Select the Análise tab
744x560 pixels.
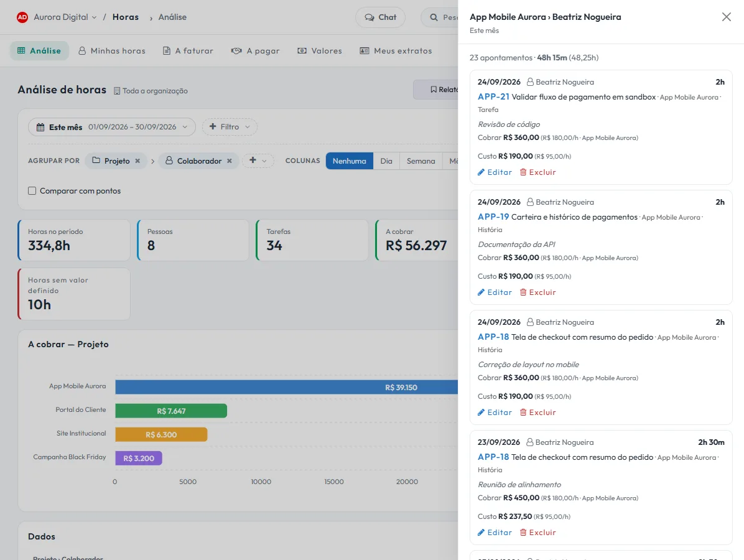(x=39, y=51)
